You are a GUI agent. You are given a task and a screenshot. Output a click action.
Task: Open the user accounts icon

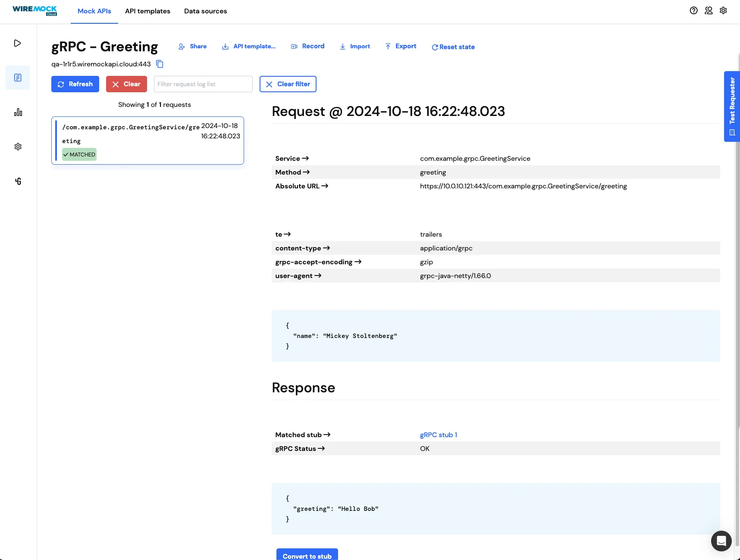tap(709, 11)
